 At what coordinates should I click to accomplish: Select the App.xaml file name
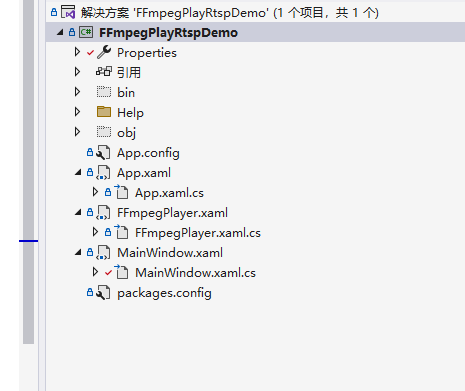144,173
